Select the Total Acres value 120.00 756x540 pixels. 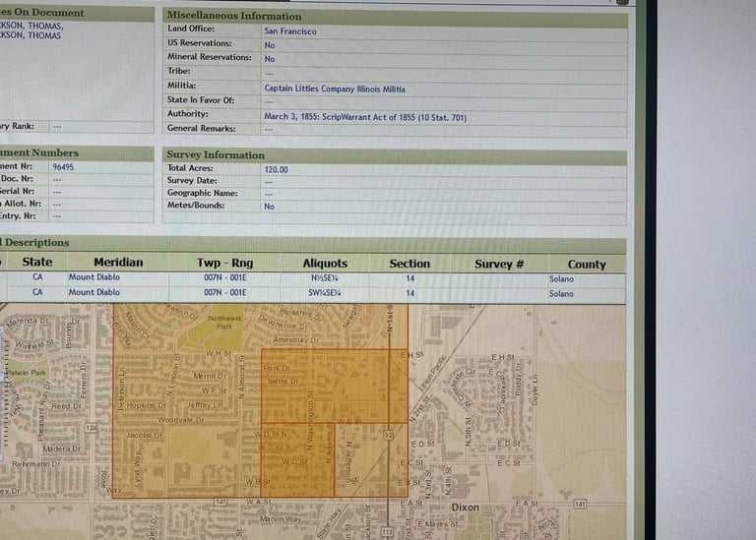(x=277, y=169)
